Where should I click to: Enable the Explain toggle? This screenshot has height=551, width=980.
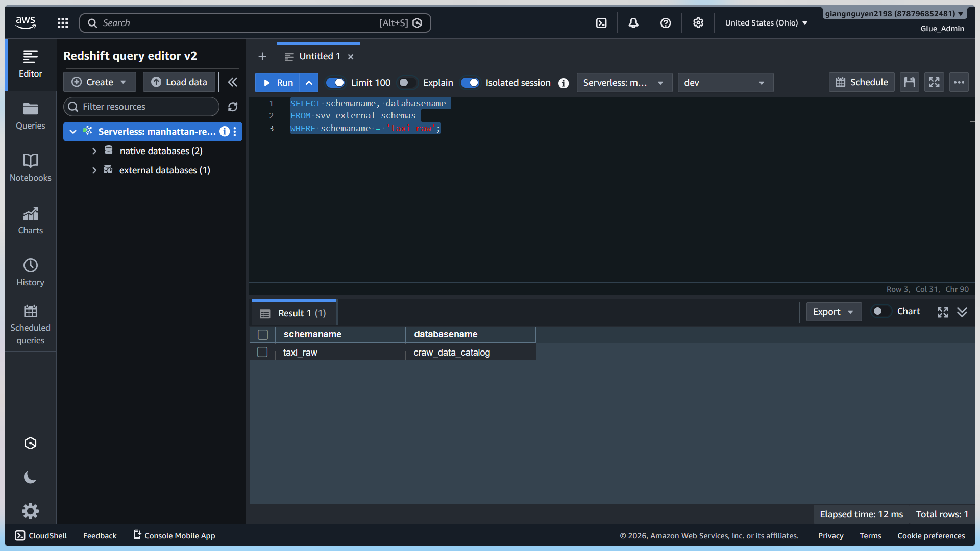point(407,83)
